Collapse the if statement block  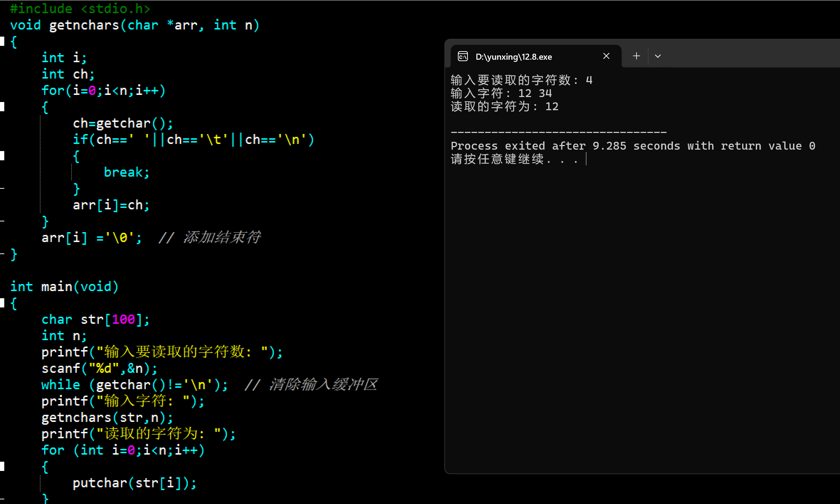2,155
